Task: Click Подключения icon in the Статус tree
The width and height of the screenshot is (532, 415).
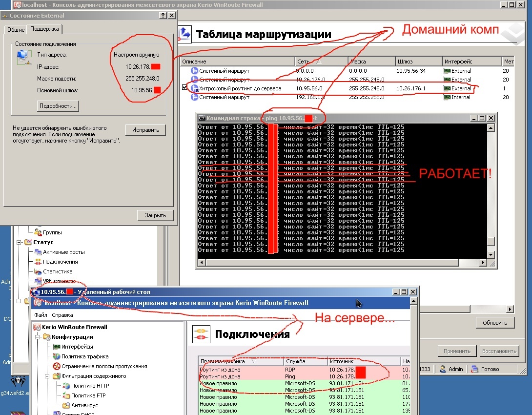Action: click(x=38, y=262)
